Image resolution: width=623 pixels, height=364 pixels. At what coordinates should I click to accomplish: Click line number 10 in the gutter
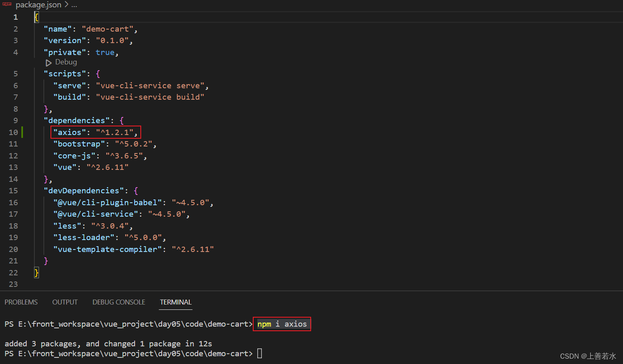point(14,133)
